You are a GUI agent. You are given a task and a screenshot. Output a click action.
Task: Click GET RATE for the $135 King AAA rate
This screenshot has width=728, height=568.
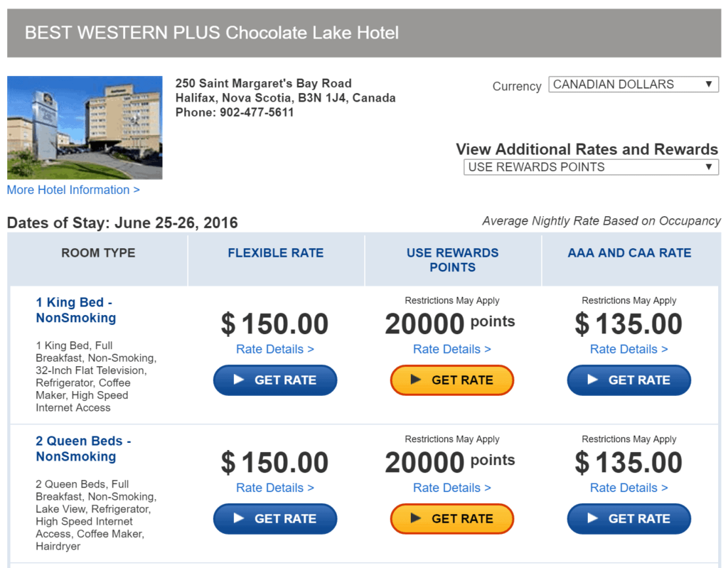(628, 380)
